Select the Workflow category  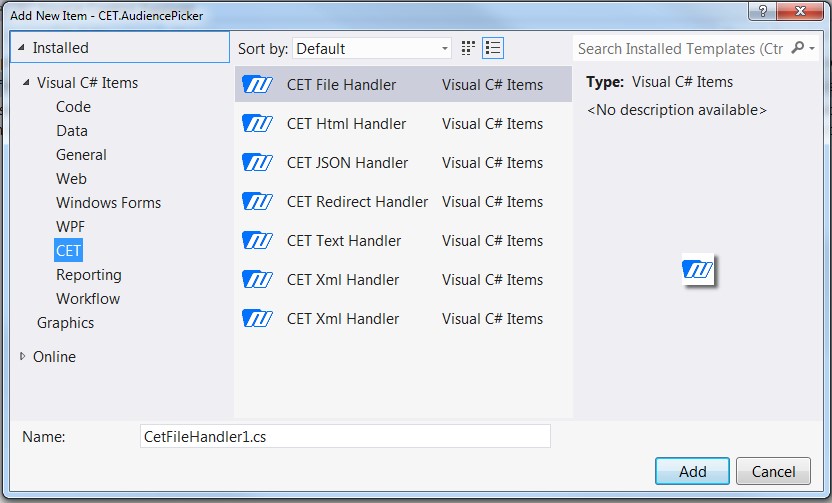[88, 299]
